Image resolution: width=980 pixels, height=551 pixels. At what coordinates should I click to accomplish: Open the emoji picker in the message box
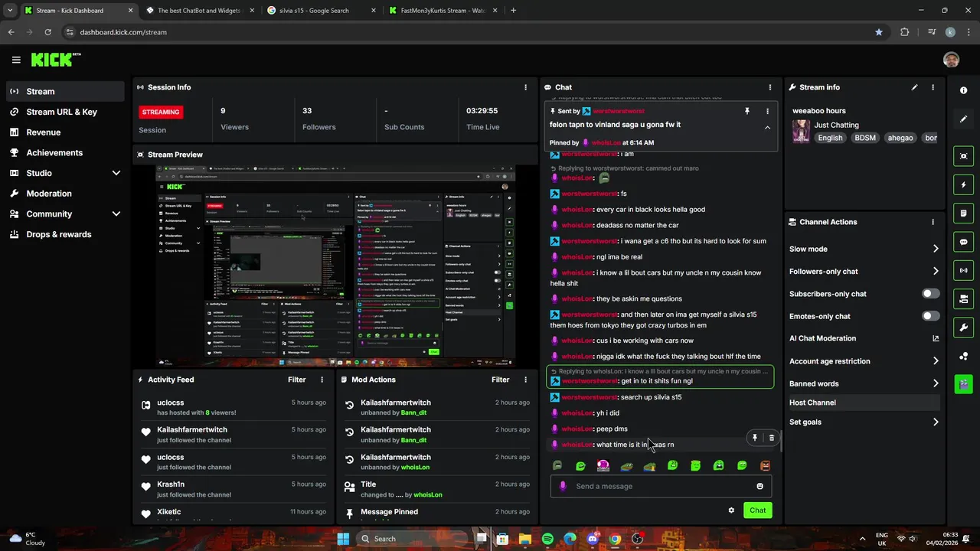[x=759, y=486]
